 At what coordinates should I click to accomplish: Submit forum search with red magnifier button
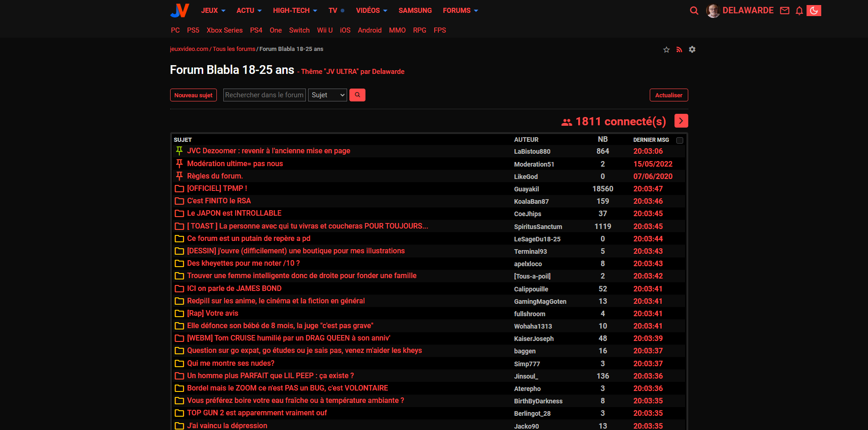click(x=357, y=95)
